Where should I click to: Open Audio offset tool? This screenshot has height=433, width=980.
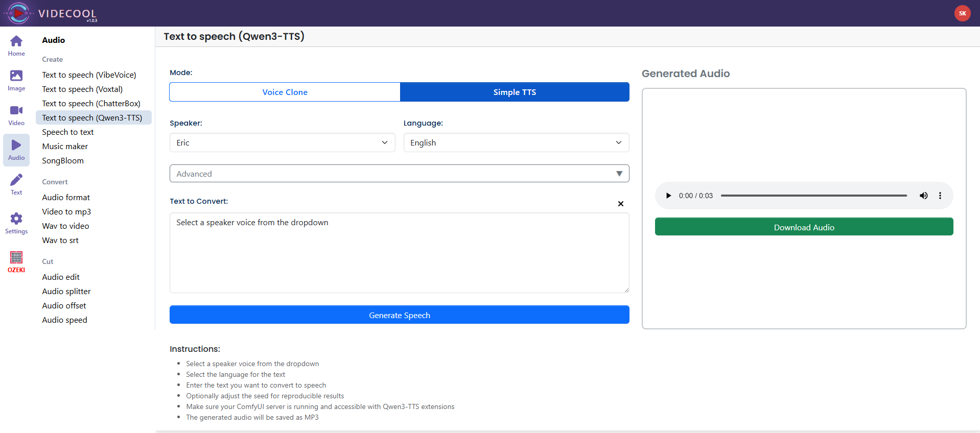point(64,305)
